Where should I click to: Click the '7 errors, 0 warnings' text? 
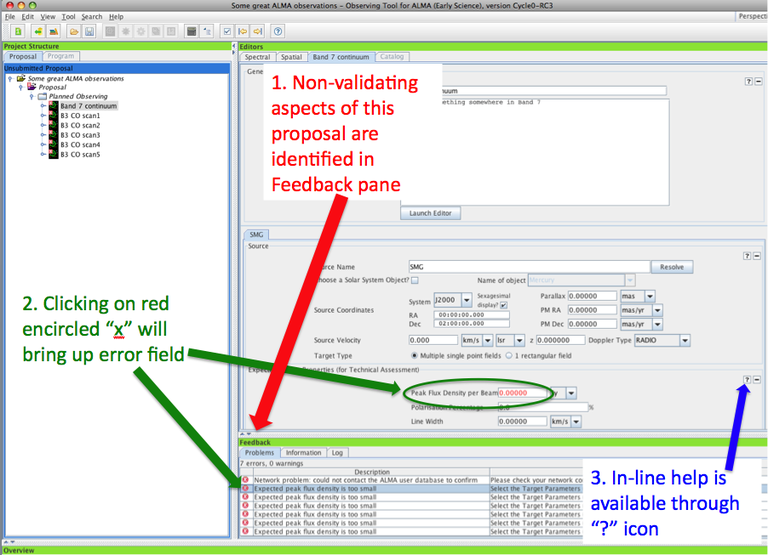[272, 463]
